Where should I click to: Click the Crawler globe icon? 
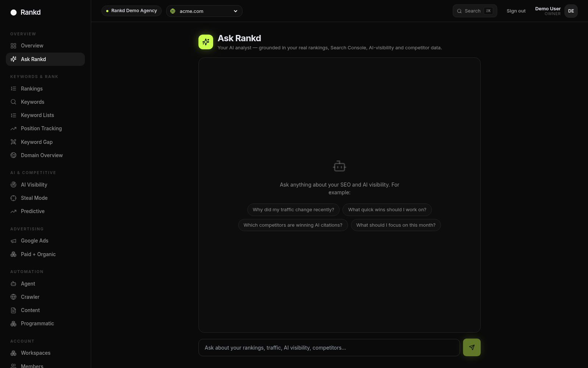(14, 297)
